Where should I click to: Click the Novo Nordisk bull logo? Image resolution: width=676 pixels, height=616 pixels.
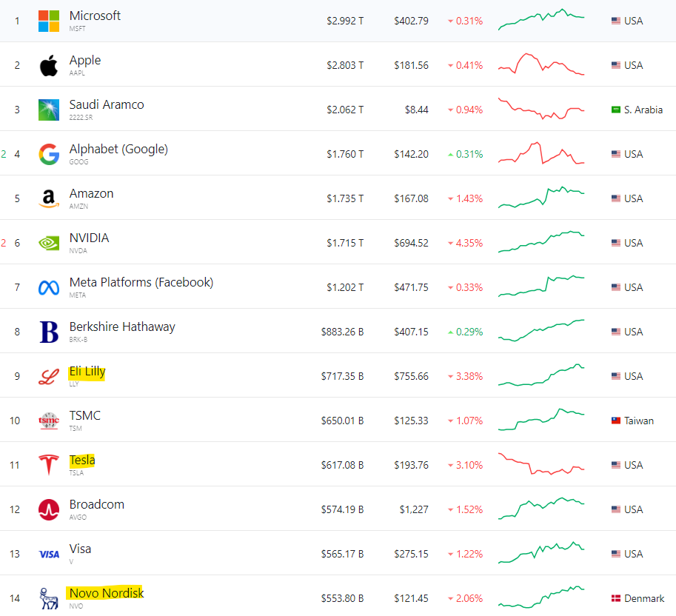click(49, 598)
